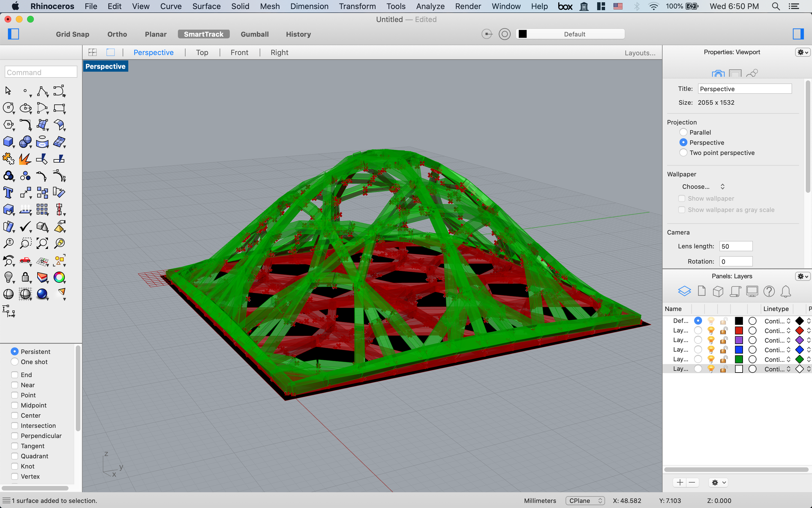Open the CPlane dropdown in status bar
Image resolution: width=812 pixels, height=508 pixels.
pyautogui.click(x=585, y=501)
